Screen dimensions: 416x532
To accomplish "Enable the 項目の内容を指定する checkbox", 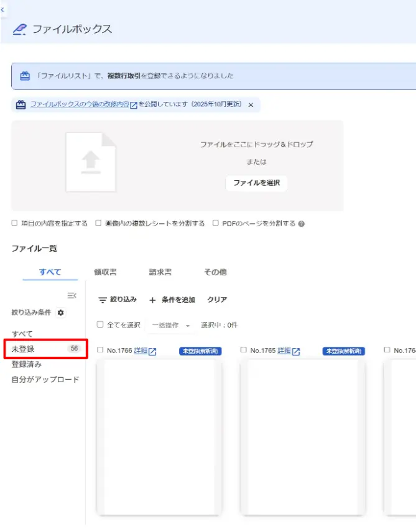I will tap(14, 223).
